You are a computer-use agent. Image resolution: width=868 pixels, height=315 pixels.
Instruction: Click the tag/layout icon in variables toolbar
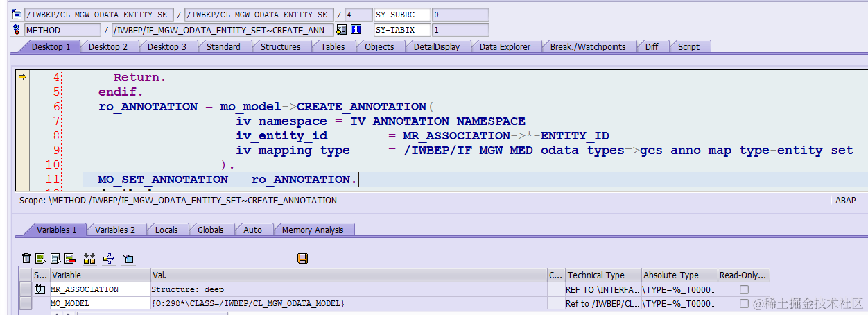128,259
